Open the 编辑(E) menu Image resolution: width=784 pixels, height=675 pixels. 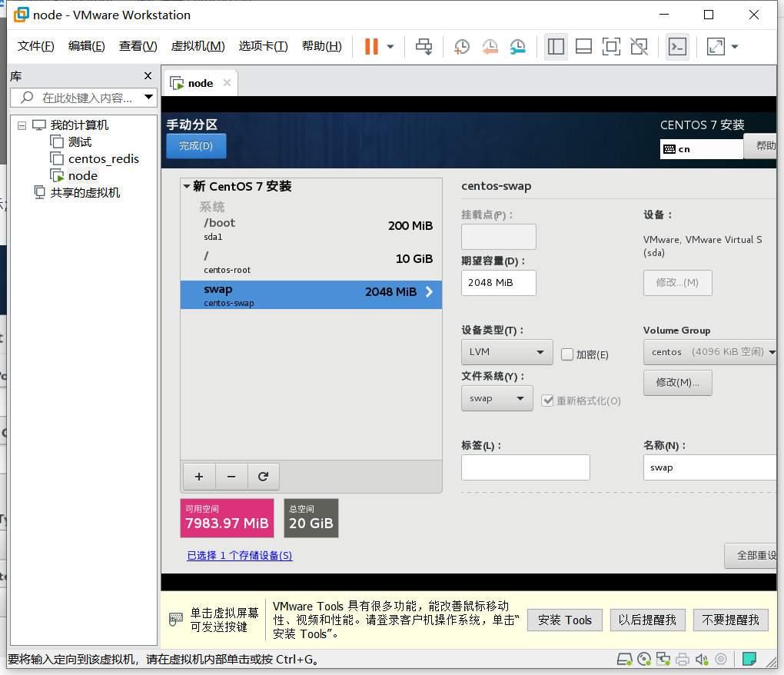tap(87, 46)
